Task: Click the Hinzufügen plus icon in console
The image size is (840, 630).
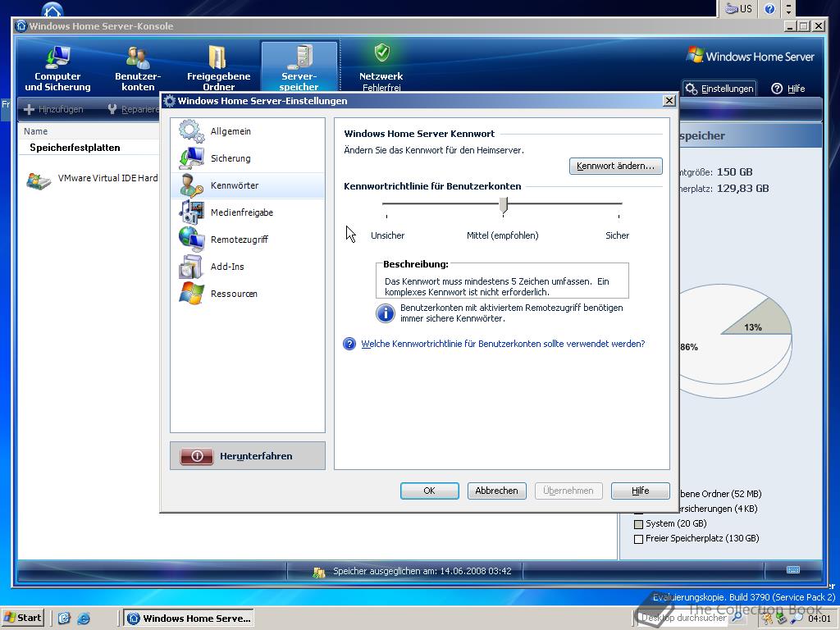Action: tap(29, 109)
